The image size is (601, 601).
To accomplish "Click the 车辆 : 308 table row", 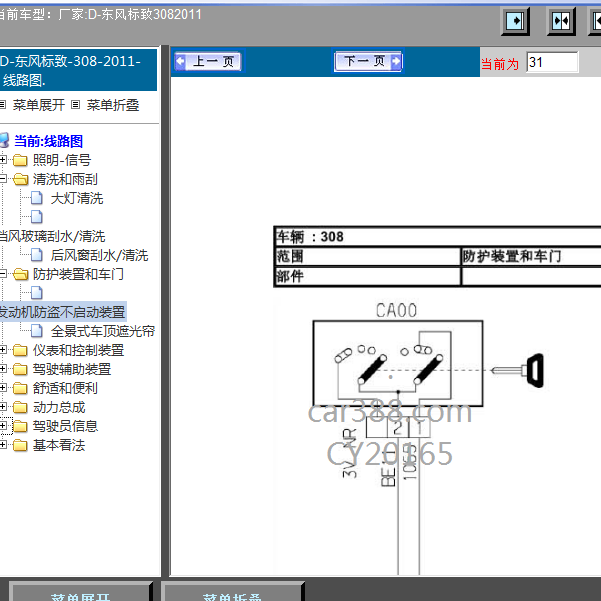I will [438, 236].
